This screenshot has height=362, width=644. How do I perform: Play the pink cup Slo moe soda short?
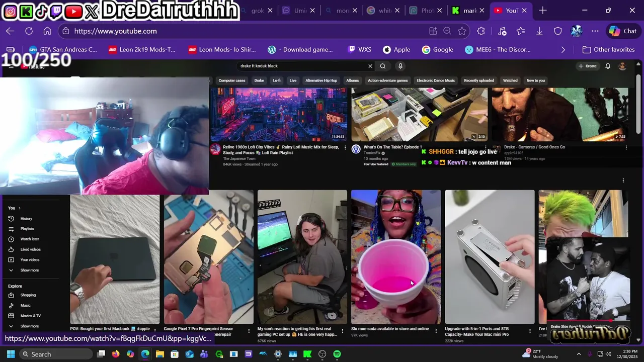pyautogui.click(x=396, y=257)
